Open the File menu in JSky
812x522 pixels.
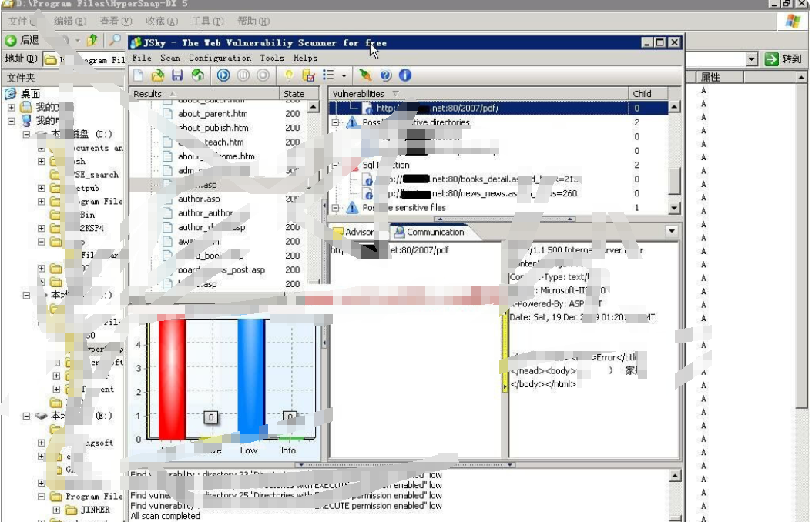[142, 58]
